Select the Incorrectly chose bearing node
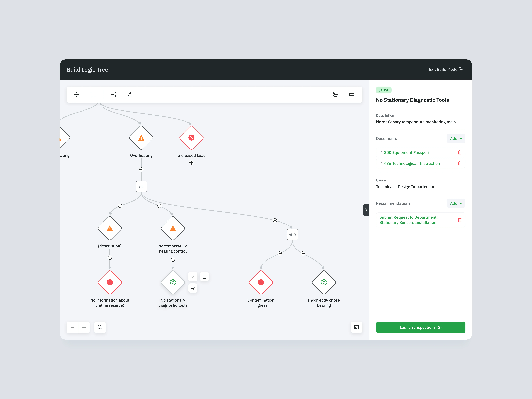Image resolution: width=532 pixels, height=399 pixels. [324, 282]
